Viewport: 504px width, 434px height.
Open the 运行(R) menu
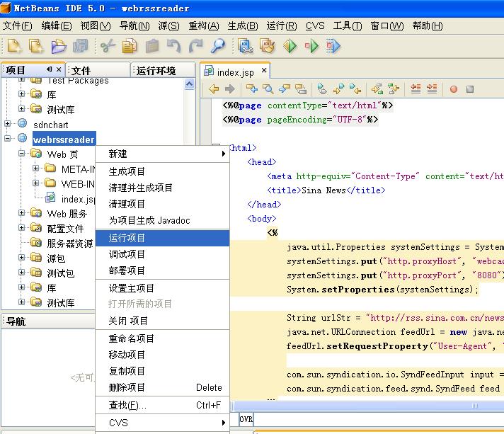click(x=282, y=25)
